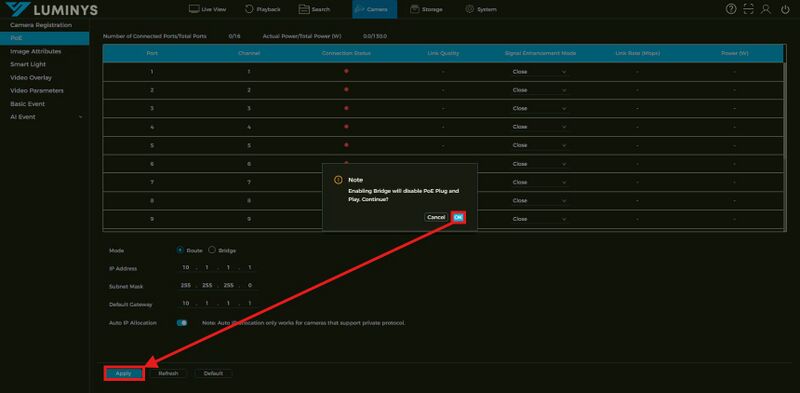This screenshot has width=800, height=393.
Task: Click Cancel in the Note dialog
Action: [x=436, y=217]
